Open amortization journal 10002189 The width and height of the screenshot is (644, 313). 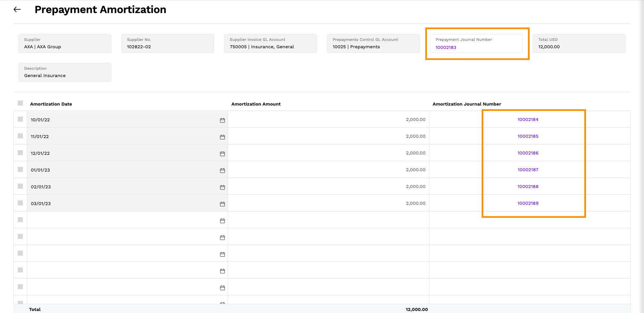coord(528,203)
